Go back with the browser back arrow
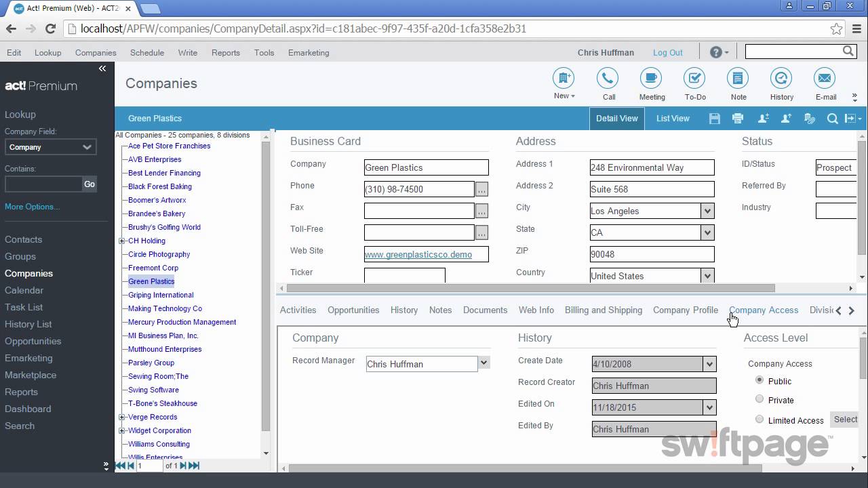Image resolution: width=868 pixels, height=488 pixels. point(11,28)
